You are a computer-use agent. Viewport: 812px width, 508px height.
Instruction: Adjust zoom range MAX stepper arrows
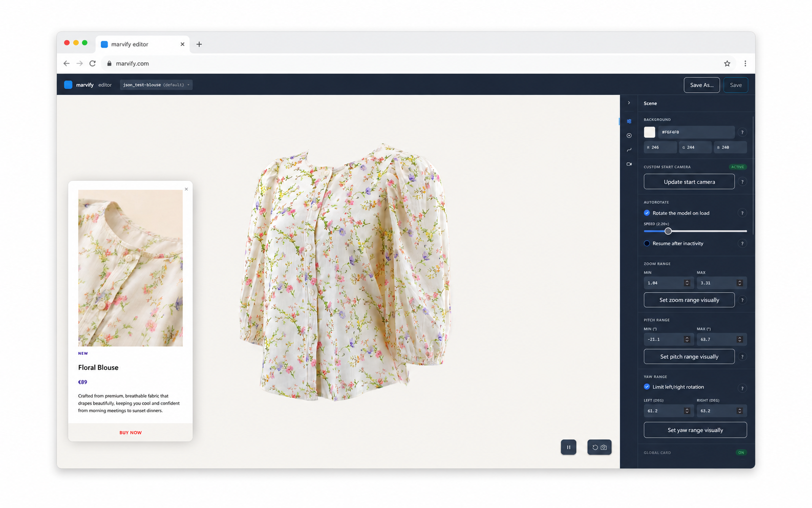739,283
